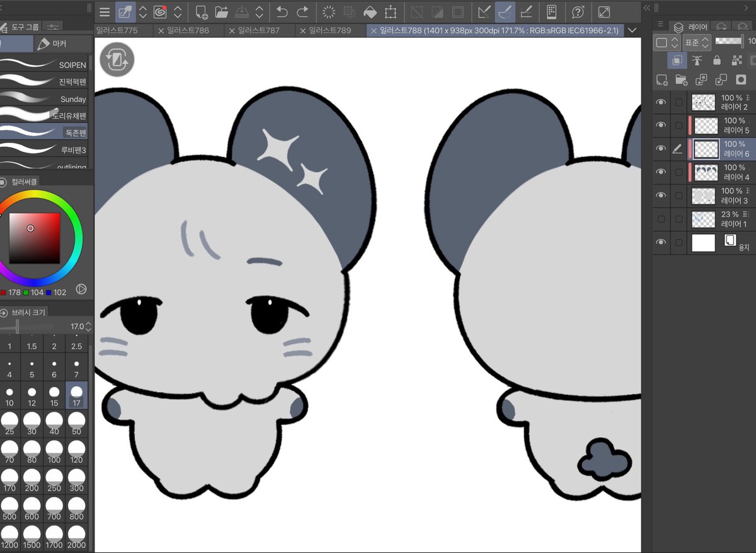Select the Sunday brush
This screenshot has width=756, height=553.
point(45,98)
